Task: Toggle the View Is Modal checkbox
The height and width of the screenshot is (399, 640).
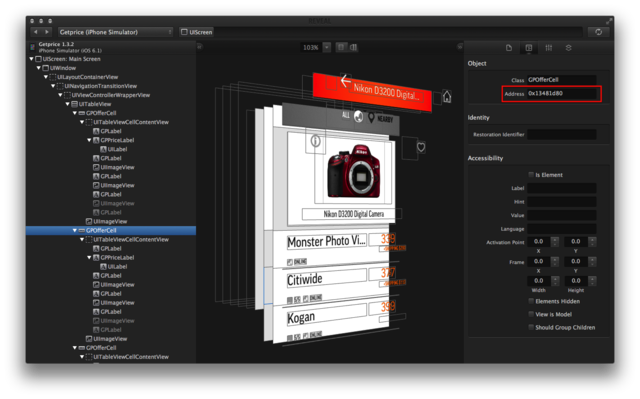Action: tap(531, 314)
